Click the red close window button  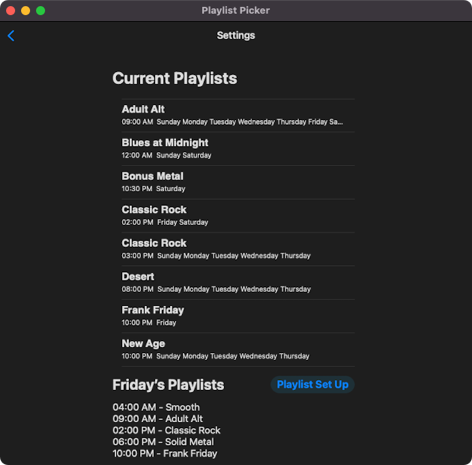tap(11, 11)
